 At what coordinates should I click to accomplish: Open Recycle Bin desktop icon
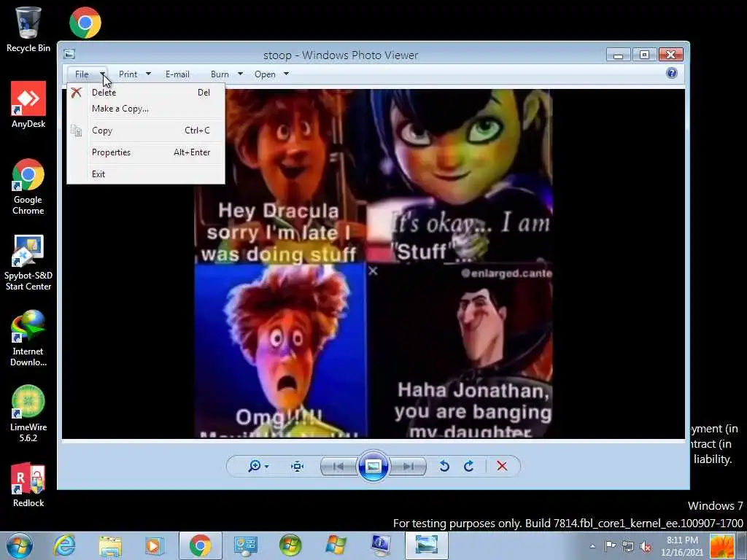(28, 29)
